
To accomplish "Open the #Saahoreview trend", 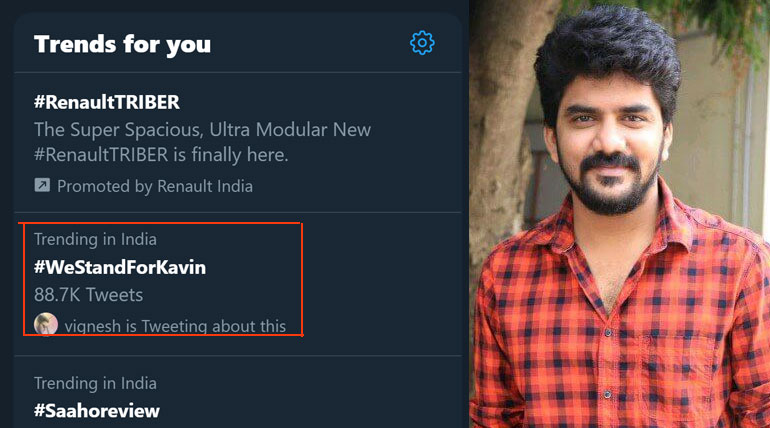I will tap(97, 410).
